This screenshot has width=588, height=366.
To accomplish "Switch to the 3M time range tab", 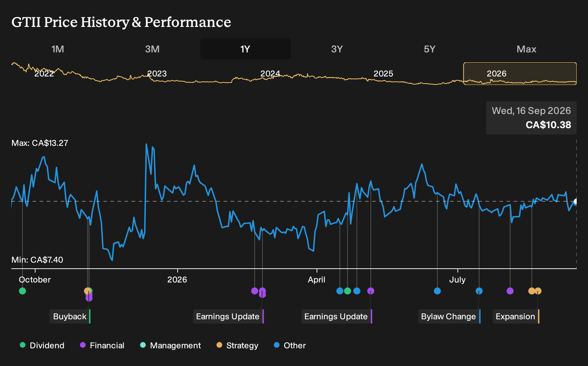I will [x=152, y=49].
